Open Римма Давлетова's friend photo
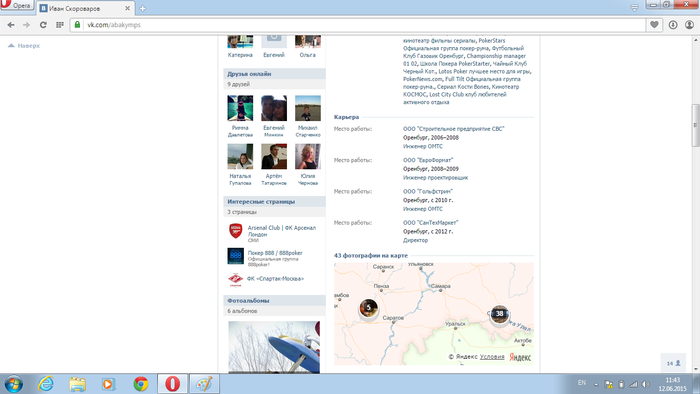 click(x=240, y=108)
